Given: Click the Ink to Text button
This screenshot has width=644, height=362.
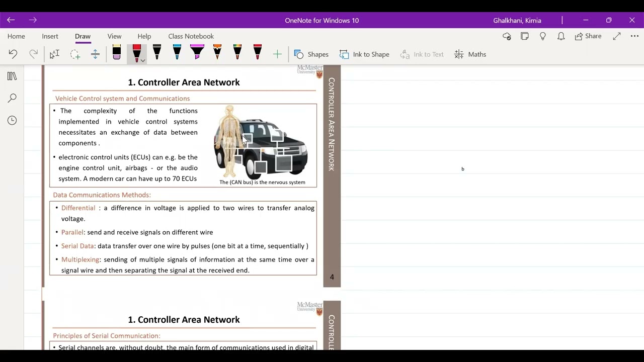Looking at the screenshot, I should (x=422, y=54).
